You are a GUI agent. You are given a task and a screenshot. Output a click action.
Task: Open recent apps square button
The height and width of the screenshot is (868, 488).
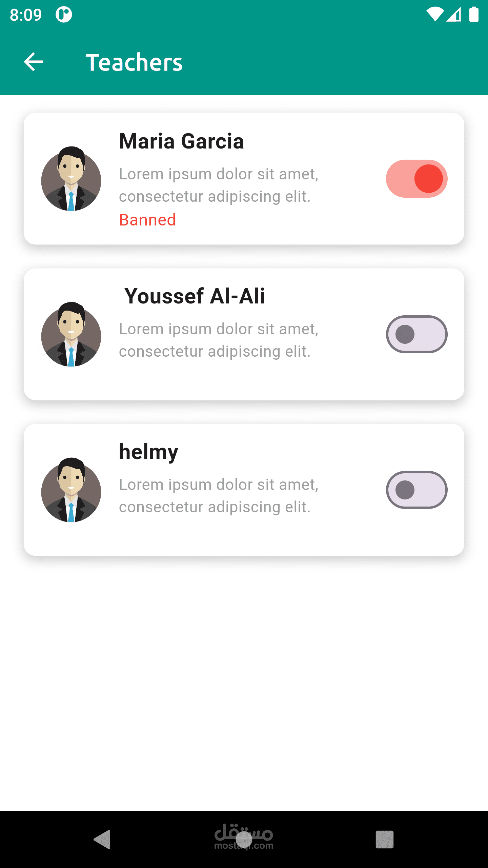point(384,840)
